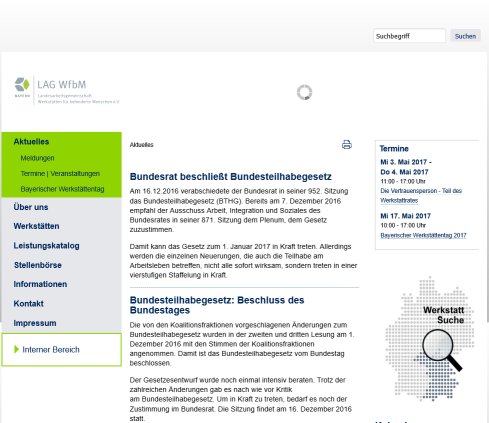The width and height of the screenshot is (489, 423).
Task: Open the Leistungskatalog page
Action: point(46,246)
